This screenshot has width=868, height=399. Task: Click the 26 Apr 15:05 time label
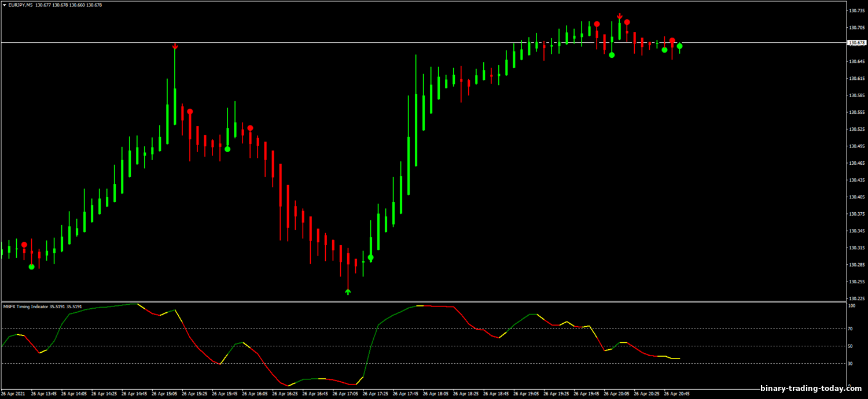click(x=164, y=393)
